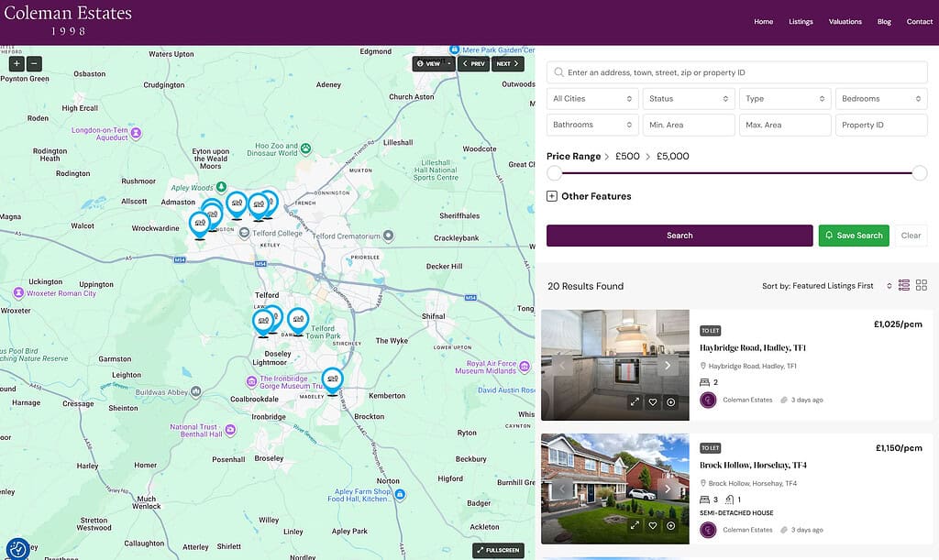Go to the Next map property
Image resolution: width=939 pixels, height=560 pixels.
coord(508,63)
